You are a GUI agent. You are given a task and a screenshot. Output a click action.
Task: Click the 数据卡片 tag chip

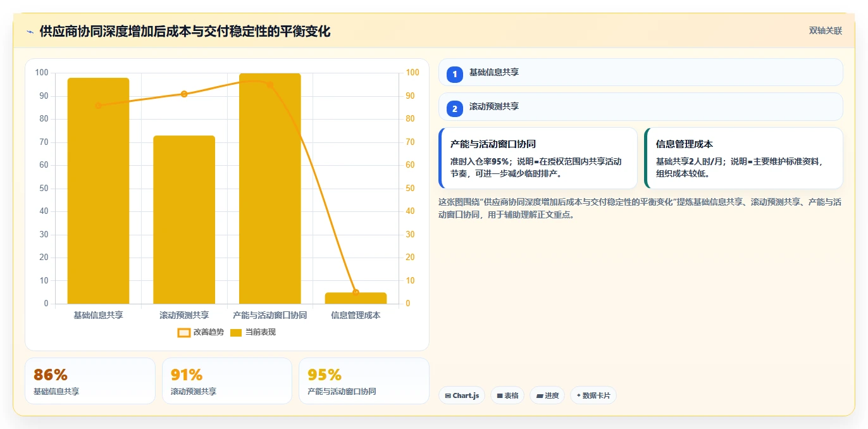(x=593, y=395)
